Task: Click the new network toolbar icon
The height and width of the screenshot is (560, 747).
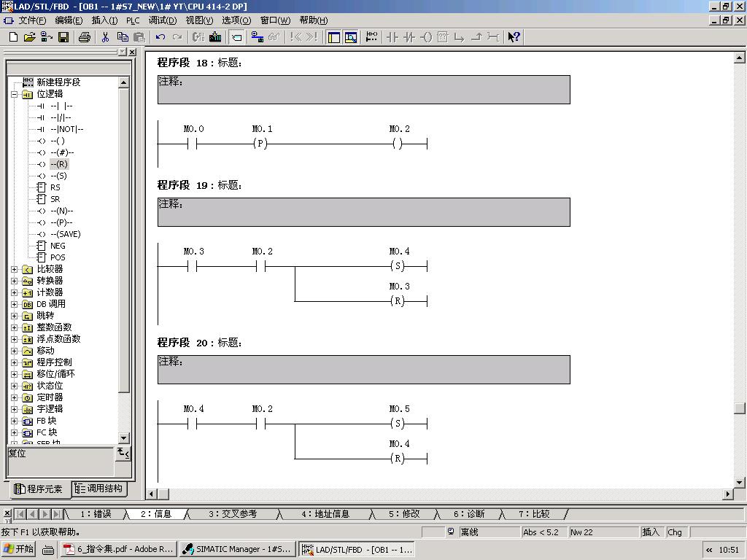Action: point(372,37)
